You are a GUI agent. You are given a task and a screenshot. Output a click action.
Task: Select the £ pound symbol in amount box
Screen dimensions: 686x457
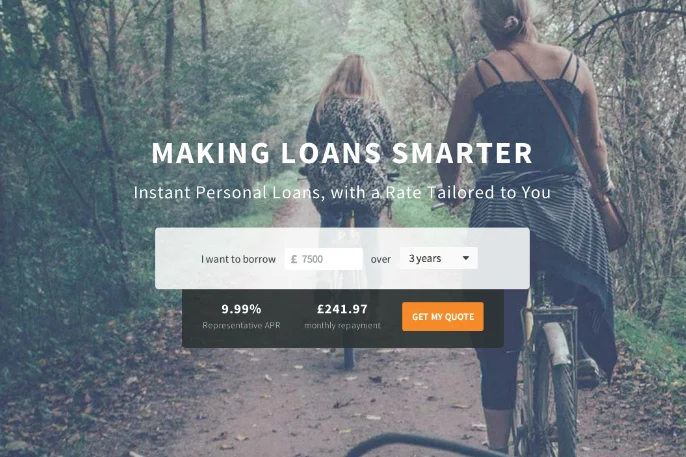(294, 259)
